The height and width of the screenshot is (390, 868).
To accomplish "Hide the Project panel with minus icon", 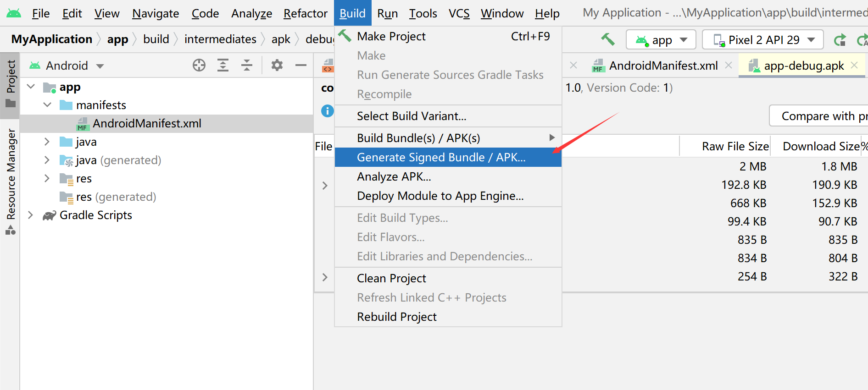I will [301, 66].
